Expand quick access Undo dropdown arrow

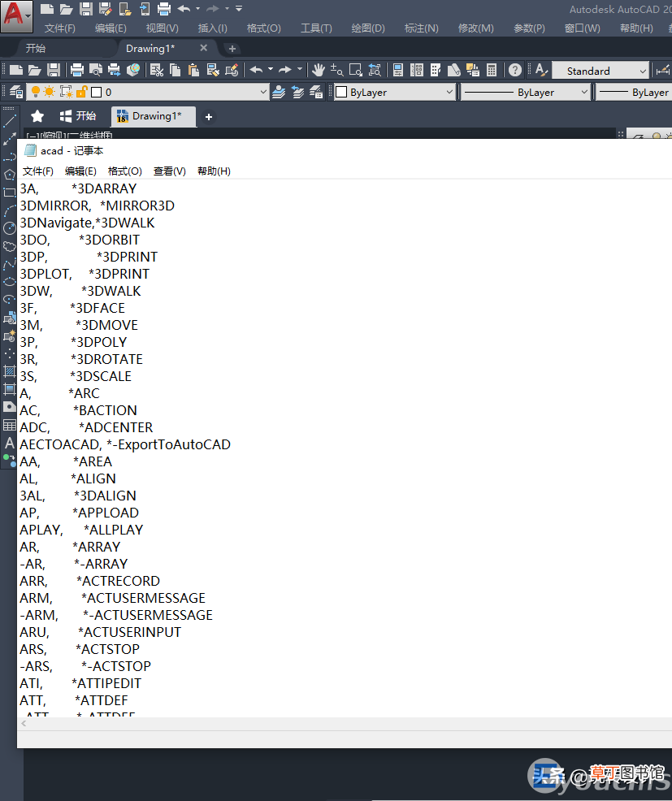tap(197, 9)
